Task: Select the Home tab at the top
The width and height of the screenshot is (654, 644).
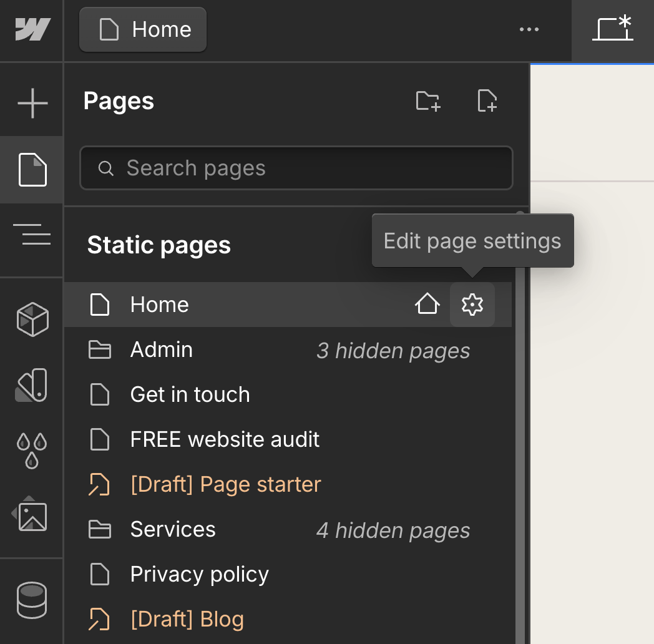Action: click(x=142, y=29)
